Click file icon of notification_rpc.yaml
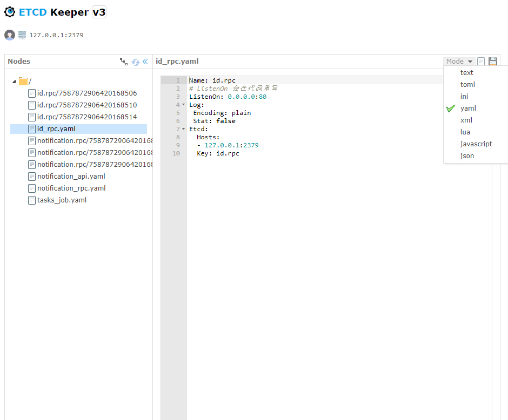 32,188
